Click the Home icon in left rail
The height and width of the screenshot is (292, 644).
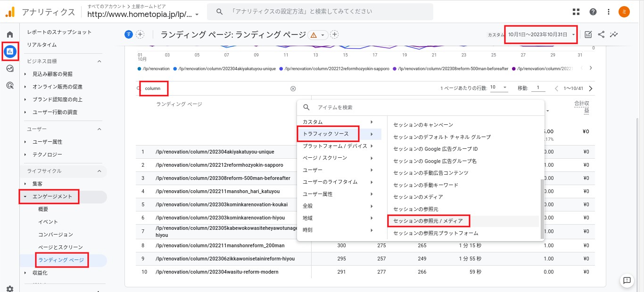point(10,34)
